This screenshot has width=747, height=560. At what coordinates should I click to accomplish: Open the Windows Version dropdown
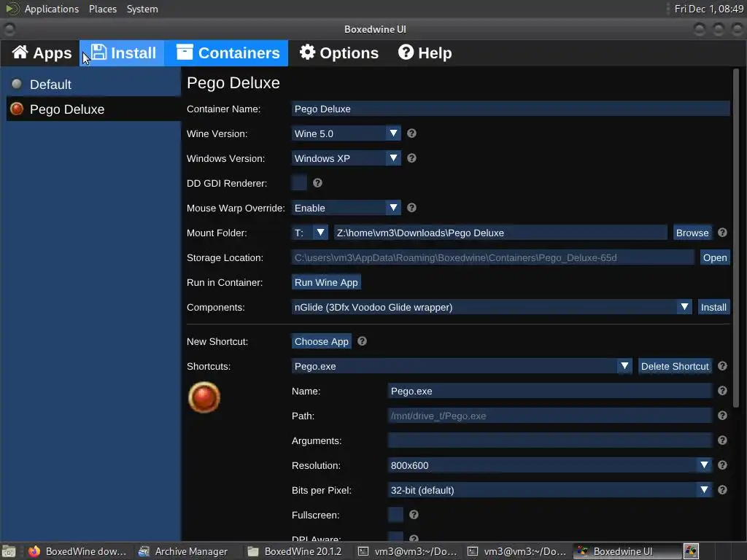tap(346, 158)
